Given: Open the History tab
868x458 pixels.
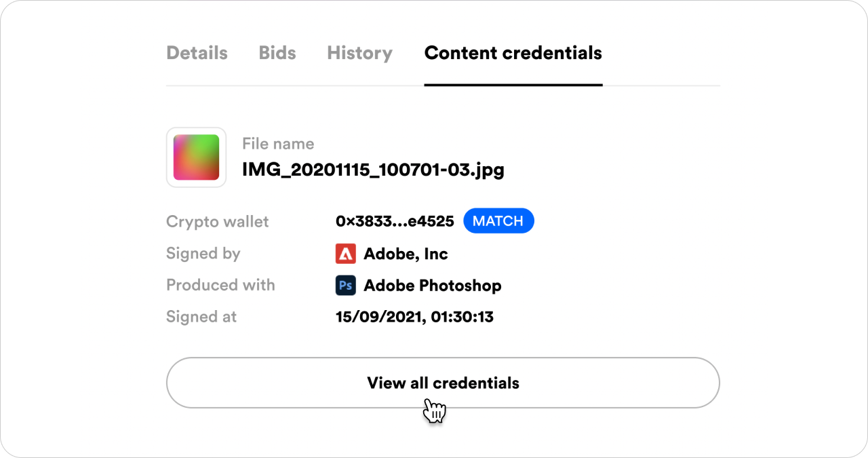Looking at the screenshot, I should (x=359, y=53).
